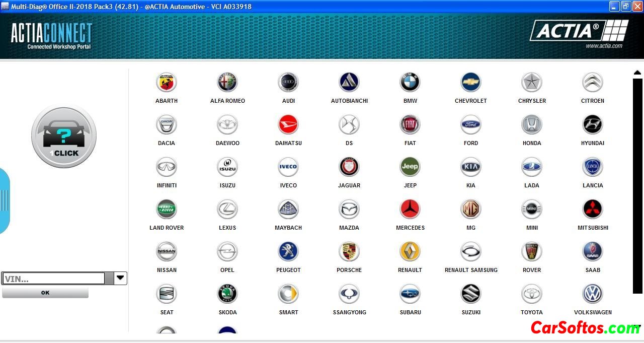This screenshot has width=644, height=343.
Task: Expand the blue side panel handle
Action: coord(4,200)
